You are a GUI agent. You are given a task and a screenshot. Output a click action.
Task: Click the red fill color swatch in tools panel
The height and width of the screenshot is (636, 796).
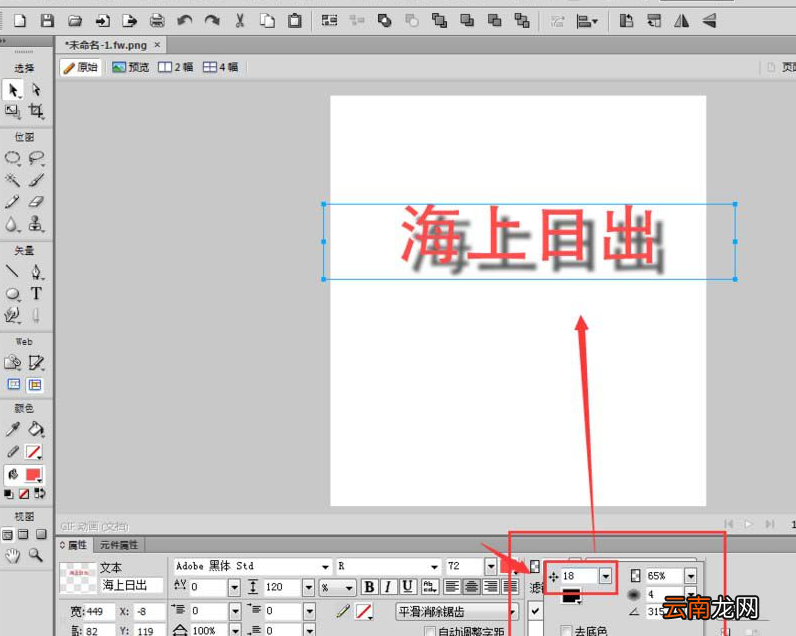coord(34,475)
